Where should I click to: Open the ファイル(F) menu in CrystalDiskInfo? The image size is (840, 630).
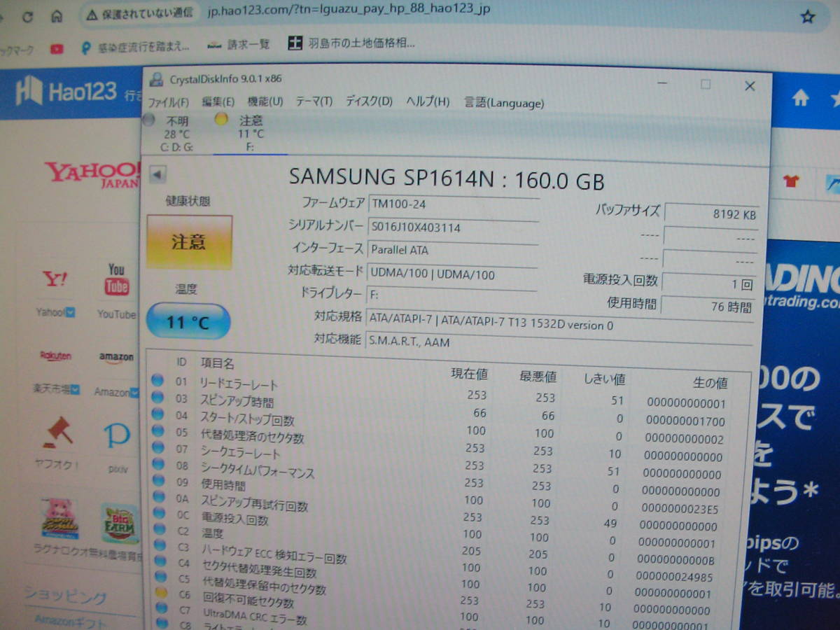(x=167, y=101)
